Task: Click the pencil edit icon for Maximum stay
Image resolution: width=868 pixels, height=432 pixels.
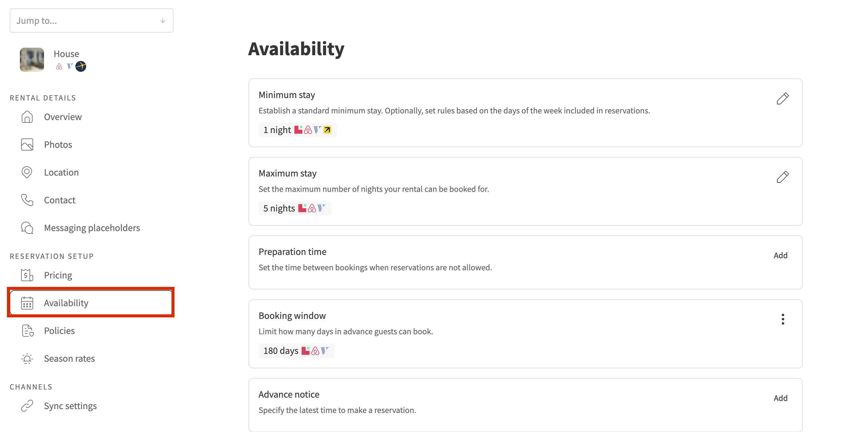Action: click(782, 177)
